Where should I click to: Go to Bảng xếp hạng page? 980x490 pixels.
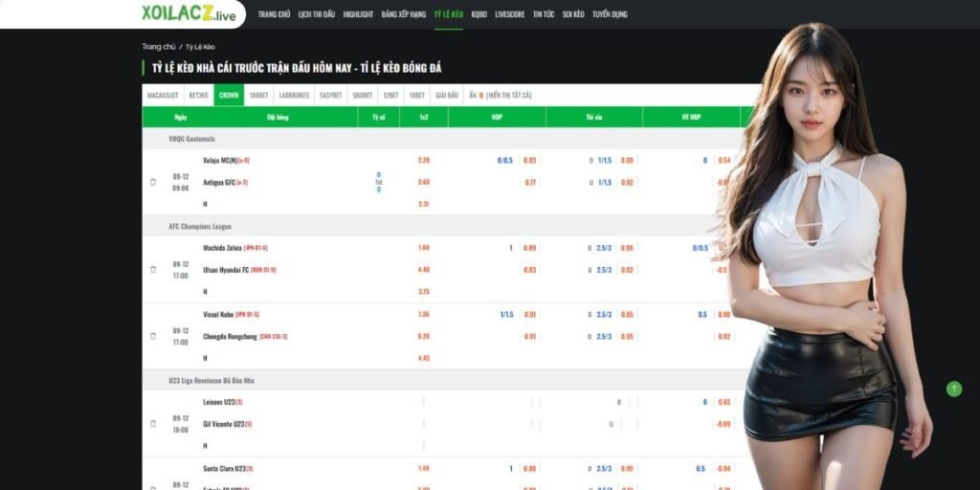403,14
